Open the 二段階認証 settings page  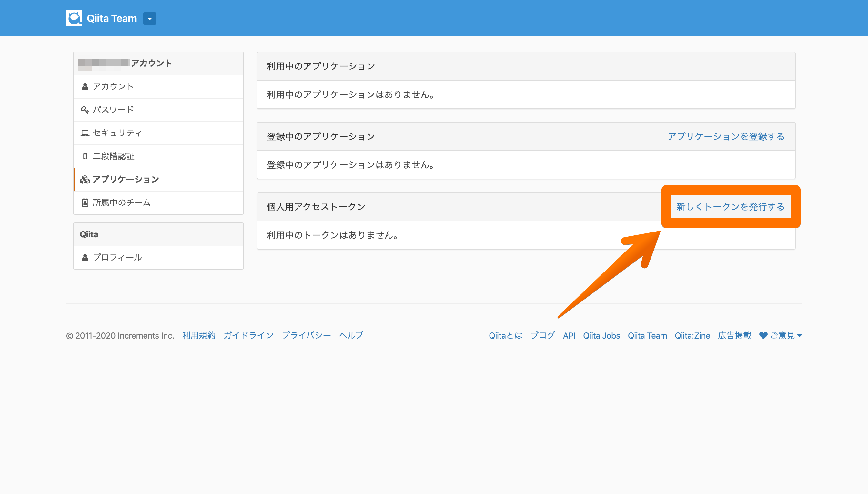114,156
